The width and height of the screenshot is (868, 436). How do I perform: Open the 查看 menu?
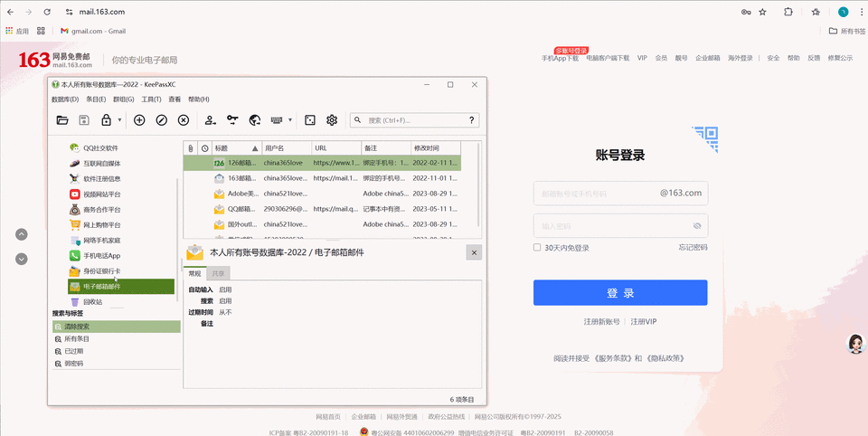tap(175, 100)
